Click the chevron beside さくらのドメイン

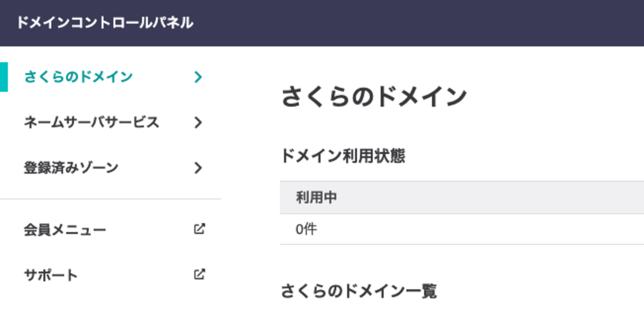coord(198,77)
